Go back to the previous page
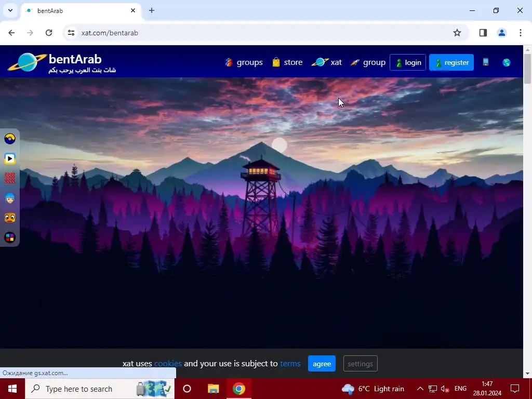Screen dimensions: 532x399 (11, 33)
